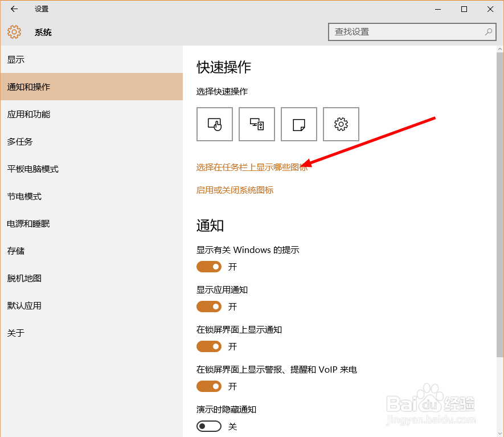504x437 pixels.
Task: Select the connect quick action tile
Action: [x=256, y=124]
